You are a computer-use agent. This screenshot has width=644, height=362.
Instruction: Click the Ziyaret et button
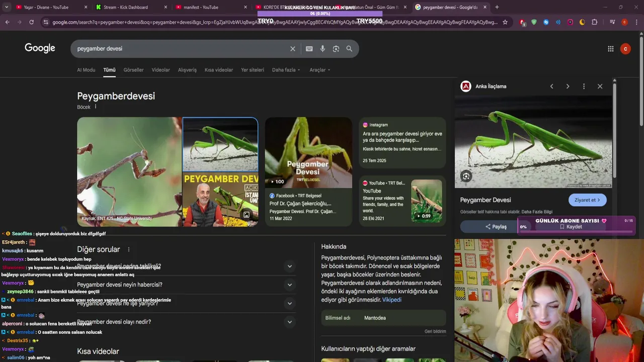(x=587, y=200)
